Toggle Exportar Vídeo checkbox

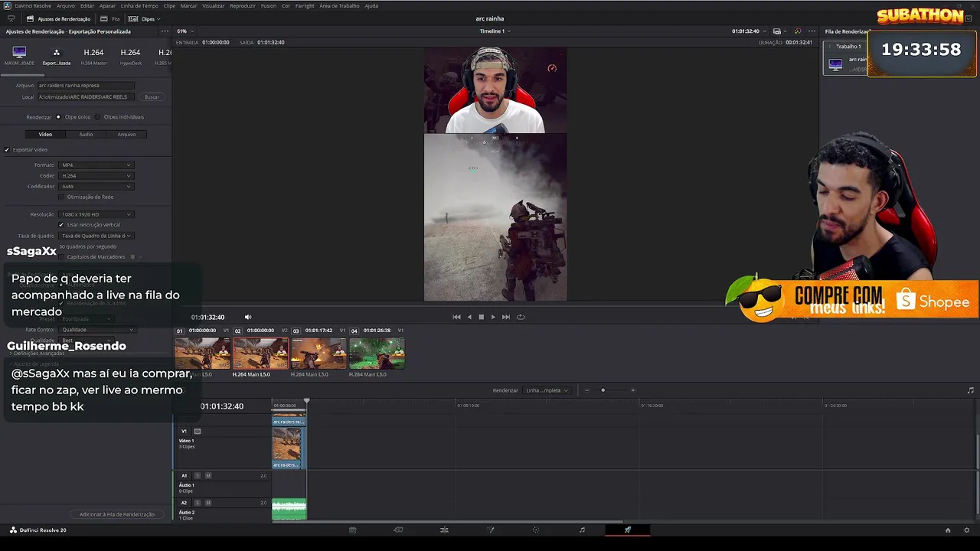(x=7, y=149)
